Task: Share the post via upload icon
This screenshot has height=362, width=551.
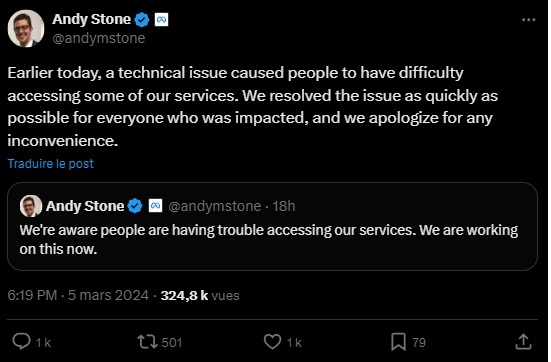Action: pyautogui.click(x=523, y=342)
